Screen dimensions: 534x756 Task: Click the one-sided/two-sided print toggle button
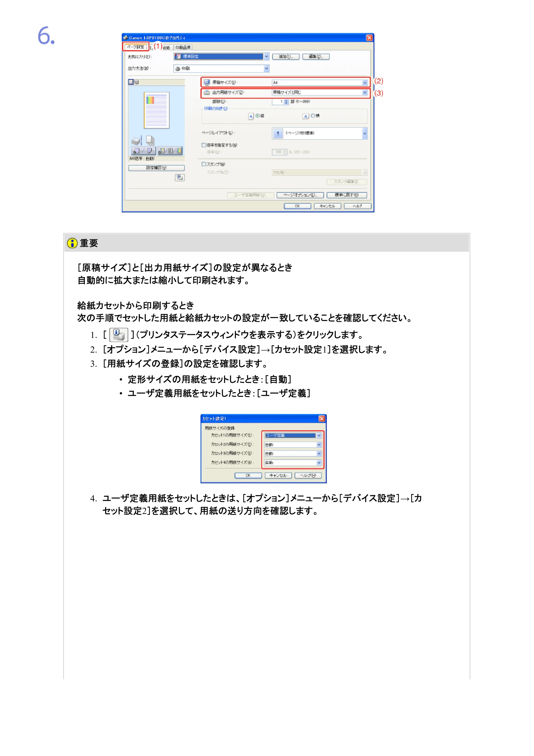pyautogui.click(x=143, y=151)
